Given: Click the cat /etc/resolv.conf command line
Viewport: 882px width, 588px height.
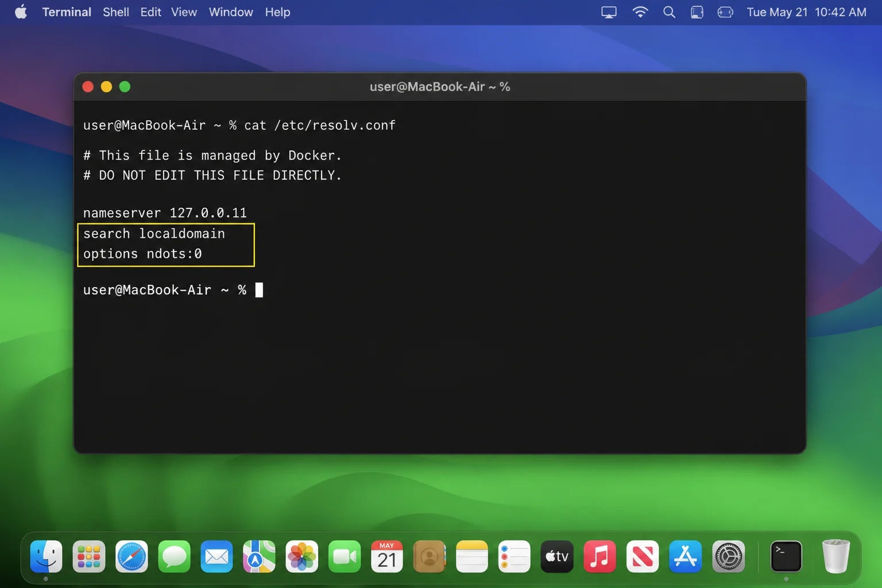Looking at the screenshot, I should [x=239, y=125].
